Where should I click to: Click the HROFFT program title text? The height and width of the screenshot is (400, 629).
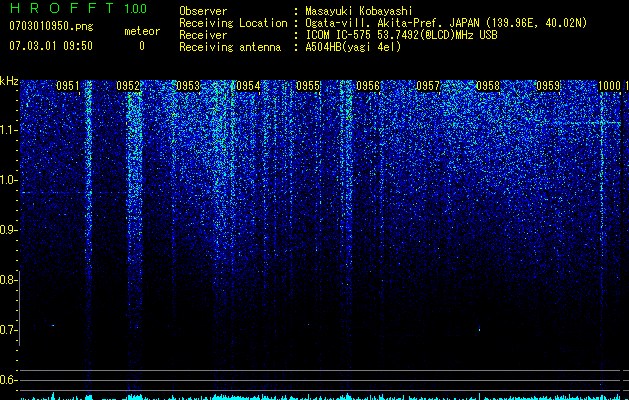tap(63, 8)
